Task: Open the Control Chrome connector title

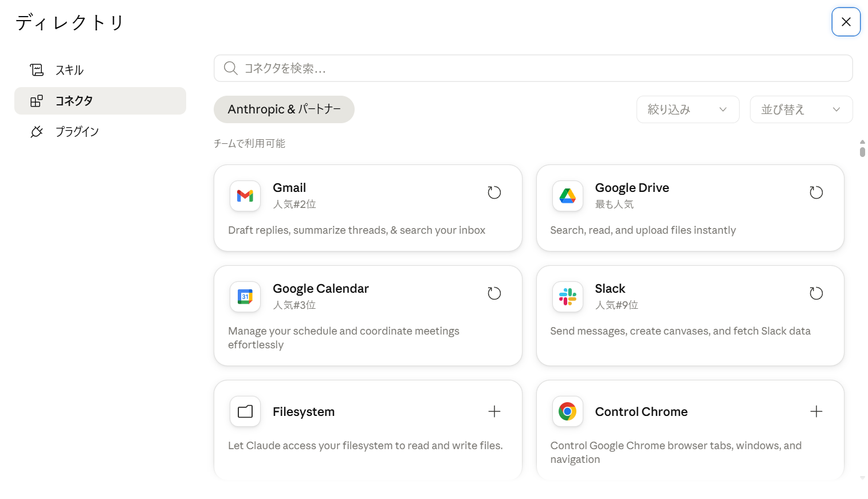Action: pyautogui.click(x=641, y=412)
